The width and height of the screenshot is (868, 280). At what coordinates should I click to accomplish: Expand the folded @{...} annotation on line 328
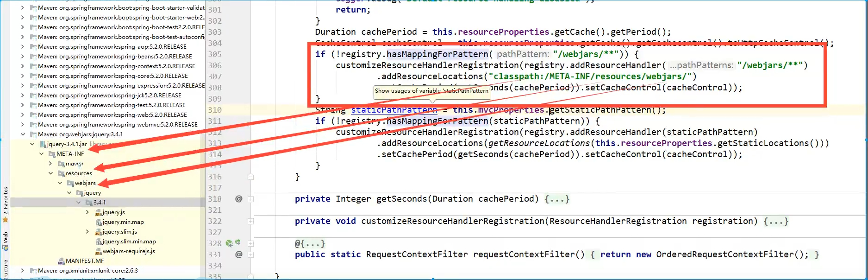tap(310, 243)
